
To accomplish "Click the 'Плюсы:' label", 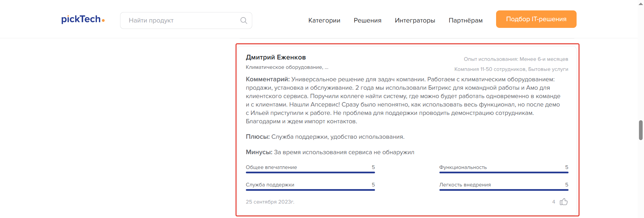I will (x=258, y=137).
